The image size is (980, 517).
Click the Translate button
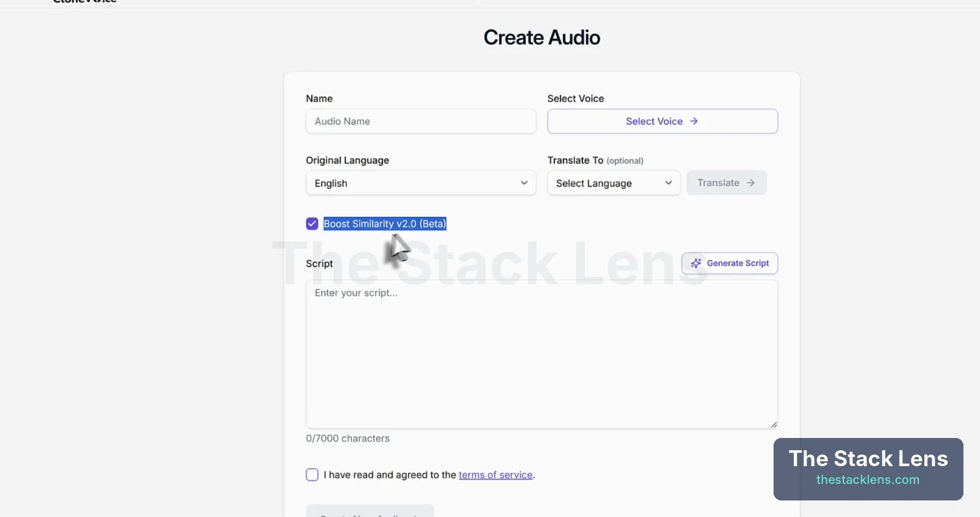pos(726,183)
